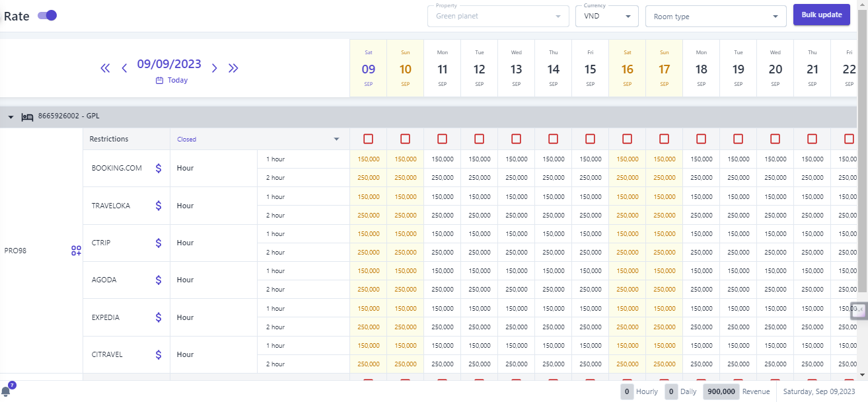Collapse the 8665926002 - GPL room group
Image resolution: width=868 pixels, height=402 pixels.
coord(11,117)
